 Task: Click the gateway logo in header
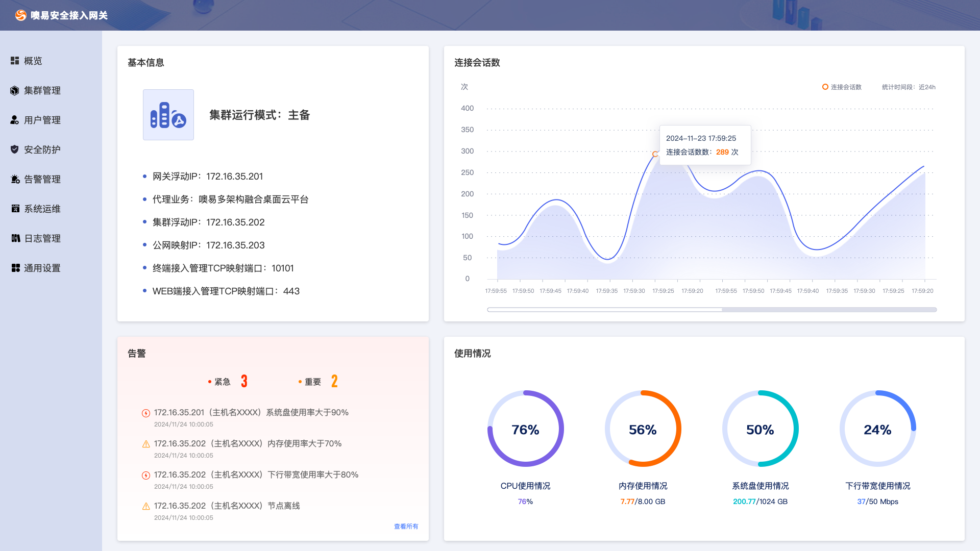click(x=21, y=15)
